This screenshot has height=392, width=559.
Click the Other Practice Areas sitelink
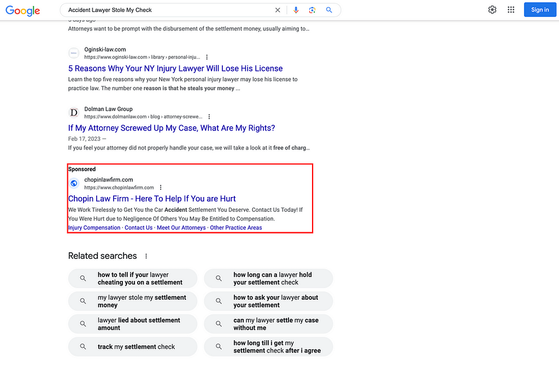click(236, 228)
